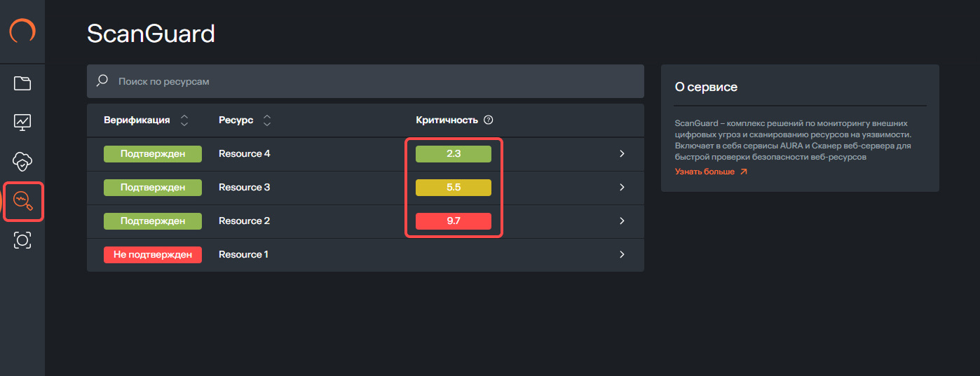Open the scan frame sidebar icon
This screenshot has height=376, width=980.
click(22, 240)
